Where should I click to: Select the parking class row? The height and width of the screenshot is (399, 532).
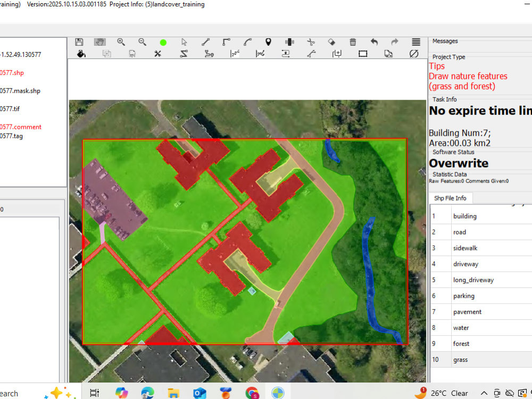(481, 296)
